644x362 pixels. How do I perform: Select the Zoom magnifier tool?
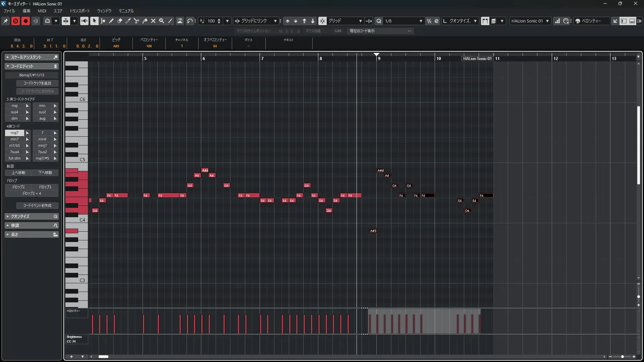pyautogui.click(x=162, y=21)
